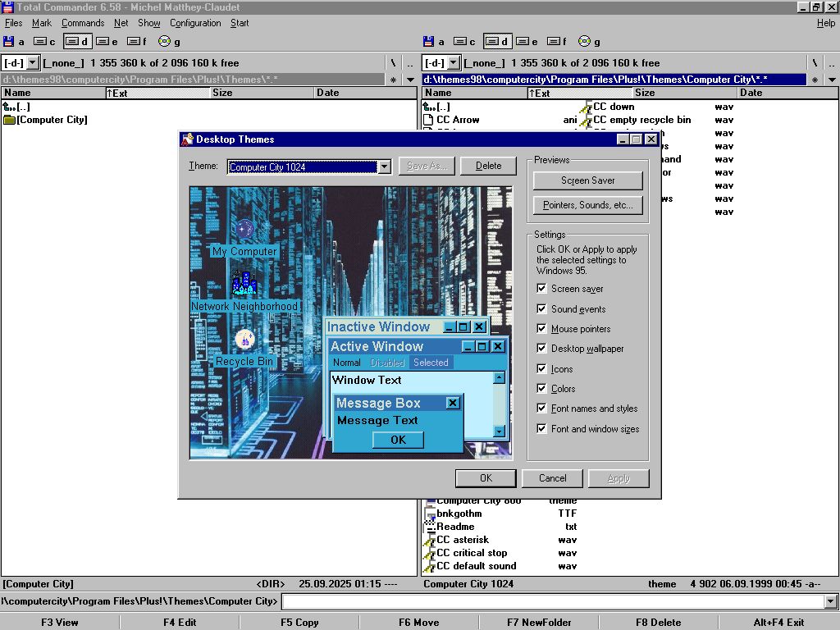Click My Computer icon in theme preview
840x630 pixels.
244,231
